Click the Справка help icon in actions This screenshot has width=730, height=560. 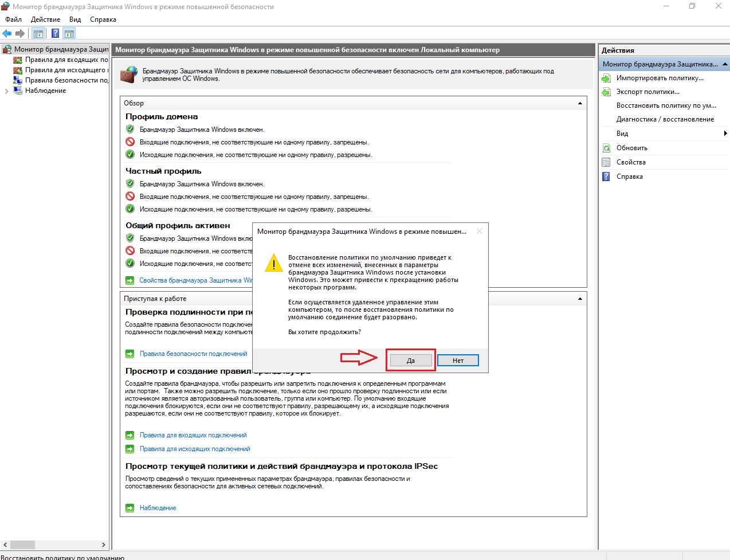click(606, 177)
